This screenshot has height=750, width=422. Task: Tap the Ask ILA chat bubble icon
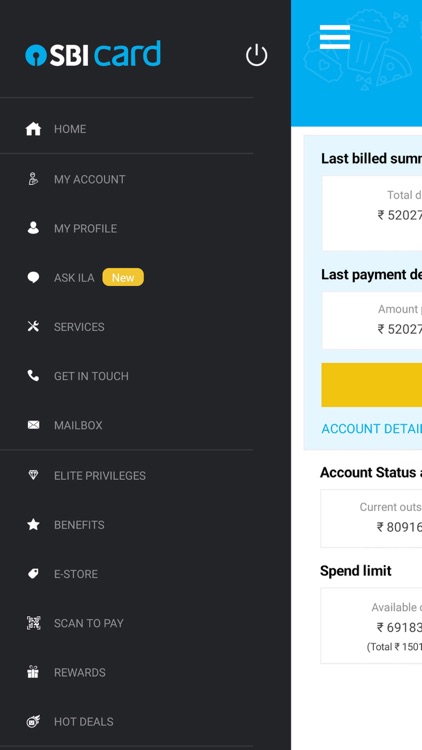coord(33,277)
